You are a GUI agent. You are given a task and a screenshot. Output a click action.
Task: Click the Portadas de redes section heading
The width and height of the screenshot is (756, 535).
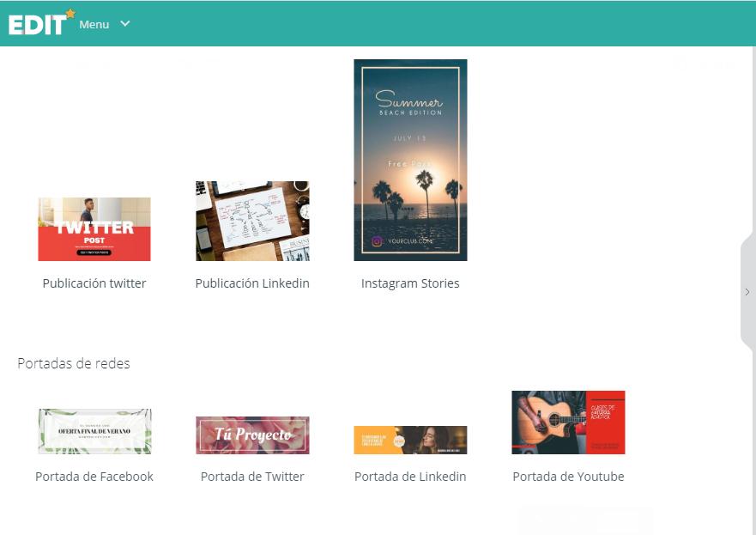(x=74, y=363)
